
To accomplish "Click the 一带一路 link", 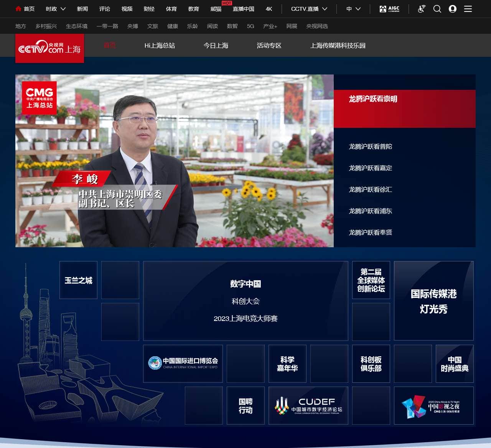I will [107, 26].
